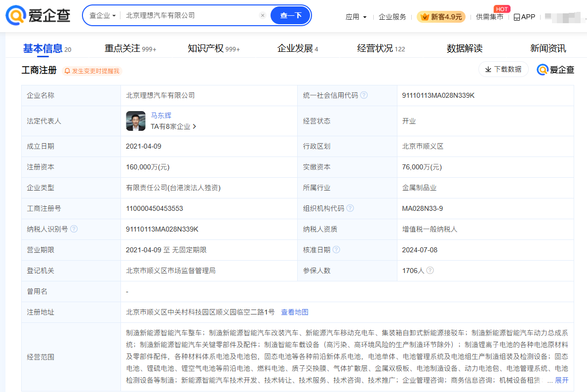This screenshot has width=587, height=392.
Task: Open the 爱企查 logo homepage
Action: (x=38, y=15)
